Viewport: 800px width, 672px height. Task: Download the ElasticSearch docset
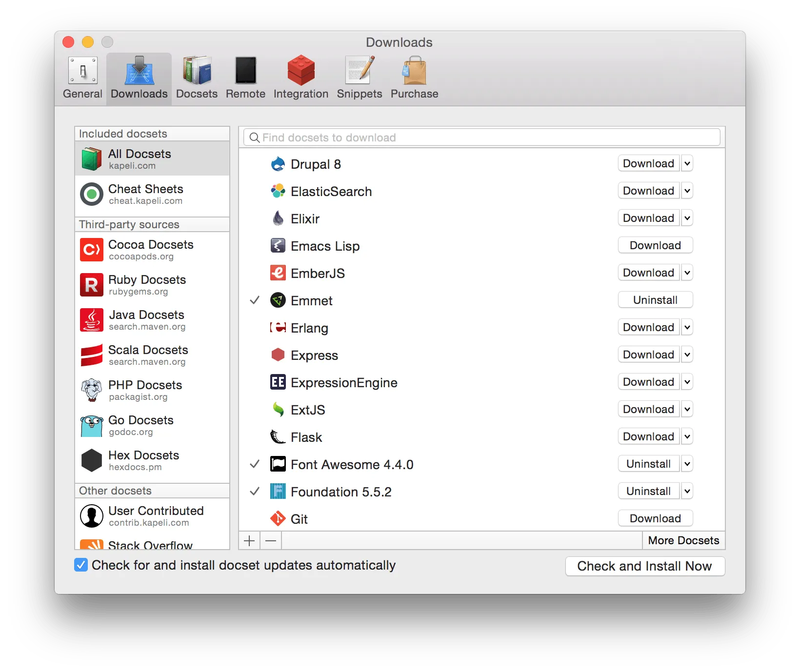coord(649,191)
